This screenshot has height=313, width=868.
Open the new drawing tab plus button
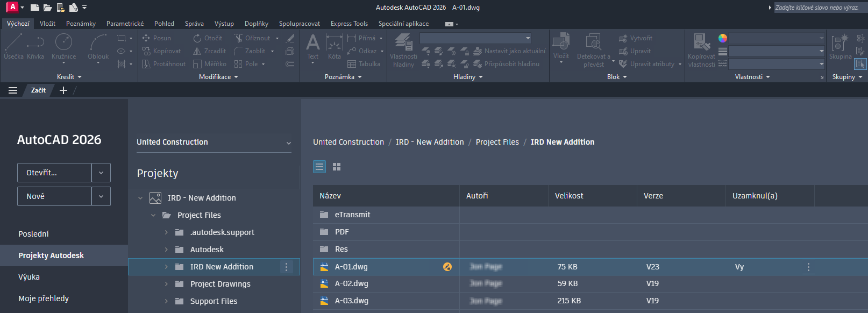(63, 90)
